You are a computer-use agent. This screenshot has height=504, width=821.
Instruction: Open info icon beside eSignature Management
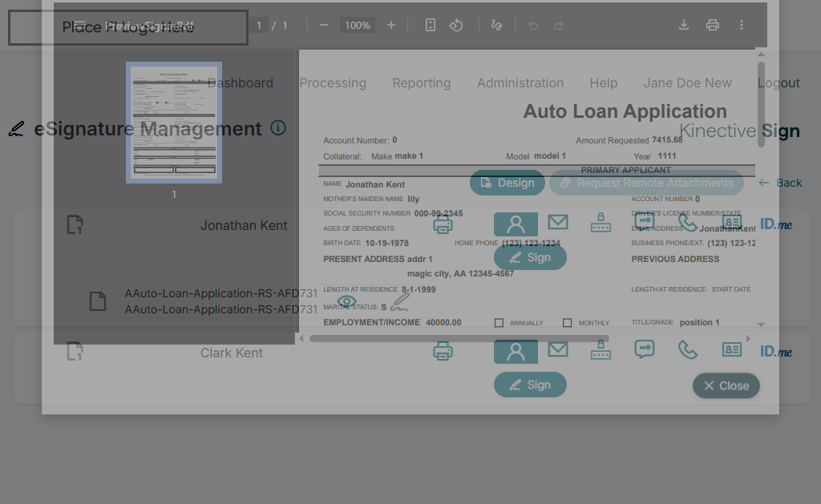(278, 127)
